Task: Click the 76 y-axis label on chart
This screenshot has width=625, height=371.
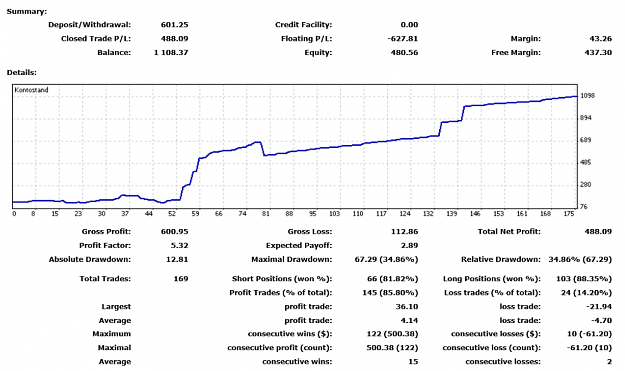Action: click(x=584, y=207)
